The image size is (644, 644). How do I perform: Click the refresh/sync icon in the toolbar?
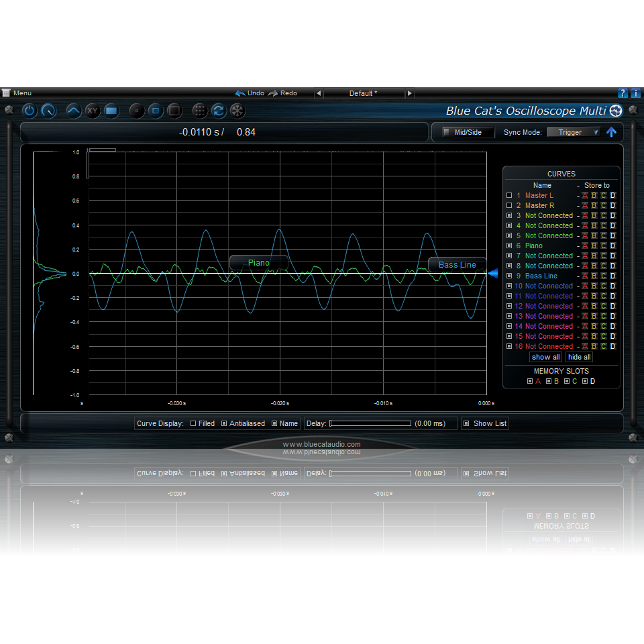point(219,111)
